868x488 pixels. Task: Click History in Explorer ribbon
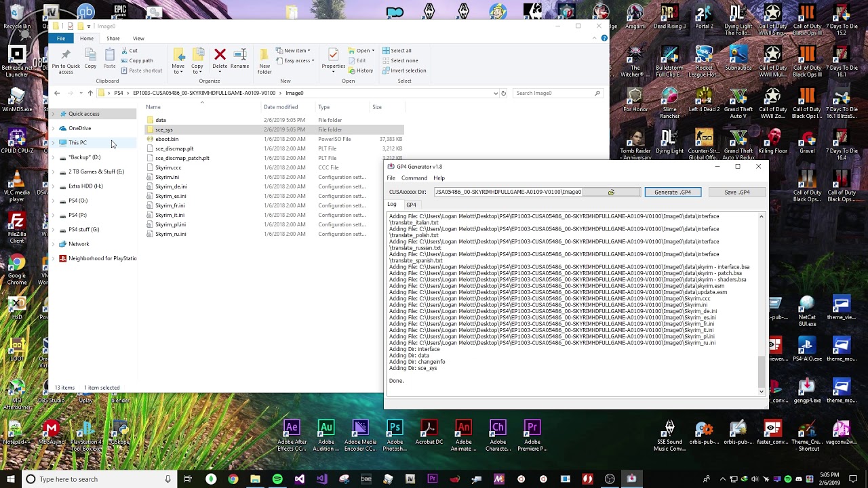pos(360,70)
